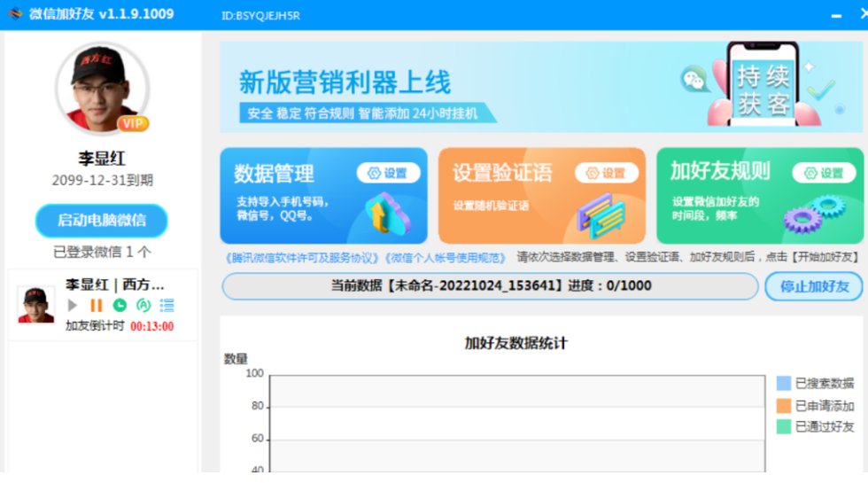Click the chat bubbles icon in 设置验证语
Viewport: 868px width, 483px height.
pyautogui.click(x=601, y=216)
